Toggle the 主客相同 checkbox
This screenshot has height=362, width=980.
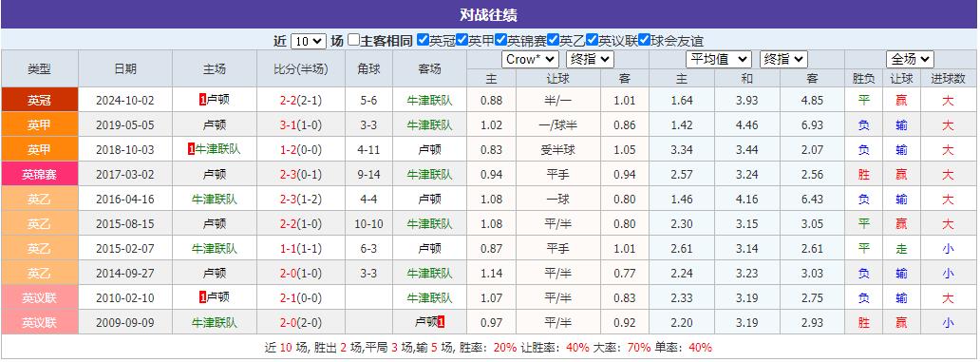tap(354, 40)
